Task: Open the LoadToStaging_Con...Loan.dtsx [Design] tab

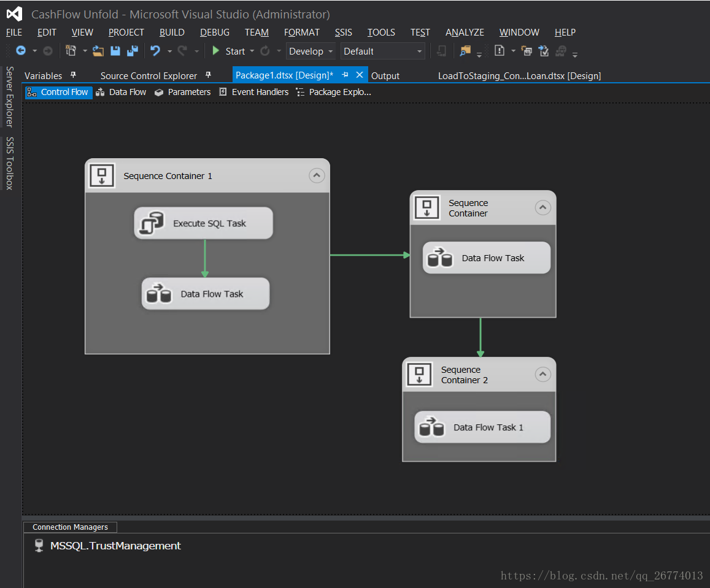Action: point(519,75)
